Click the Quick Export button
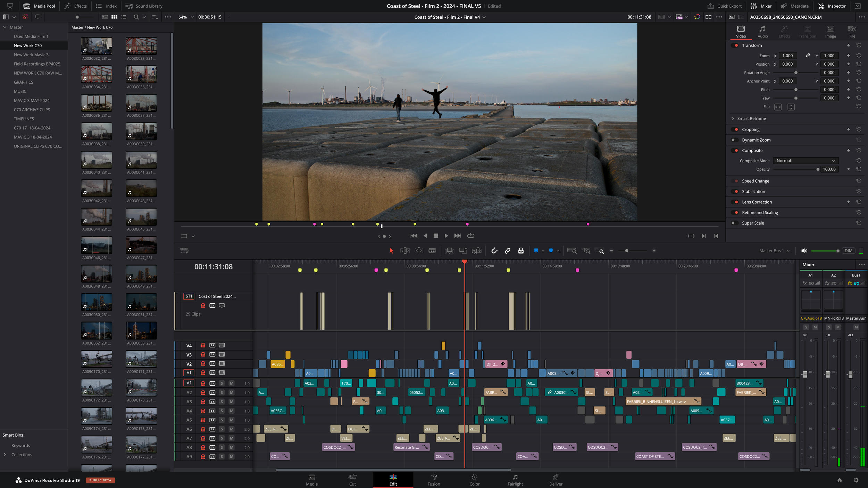 pos(724,6)
